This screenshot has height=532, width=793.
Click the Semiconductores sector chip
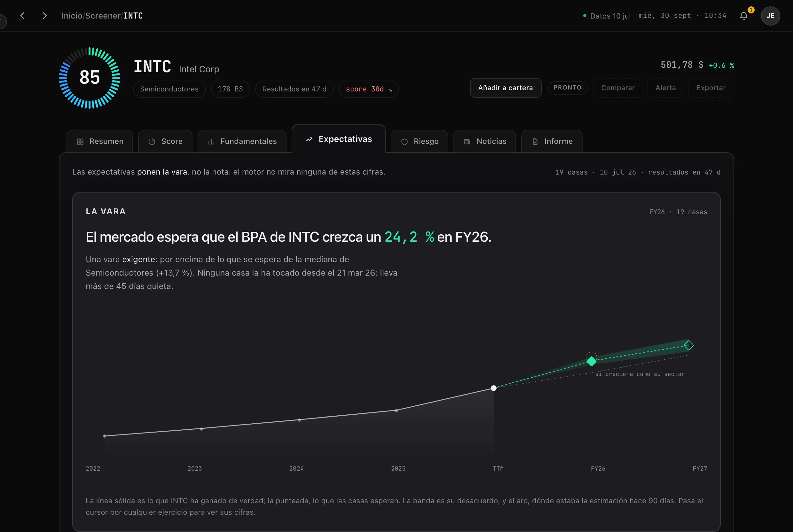169,89
